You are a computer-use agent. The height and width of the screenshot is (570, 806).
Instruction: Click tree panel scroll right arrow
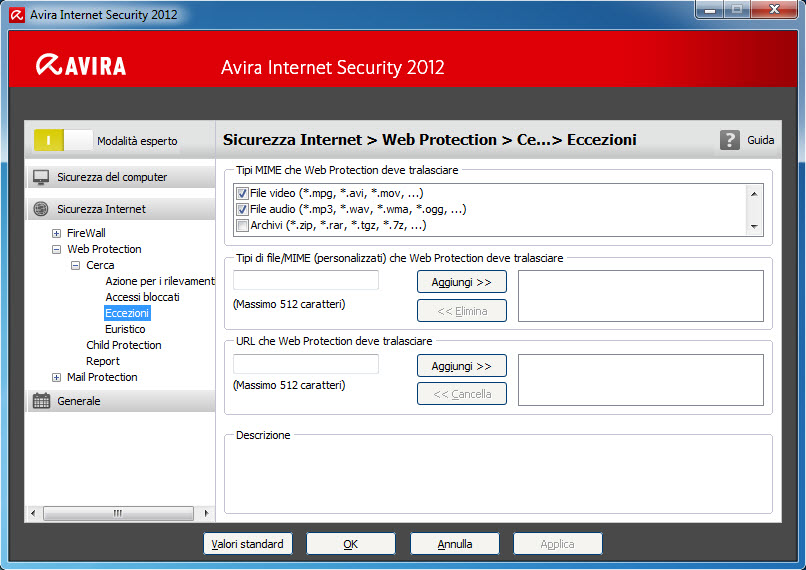click(x=207, y=513)
